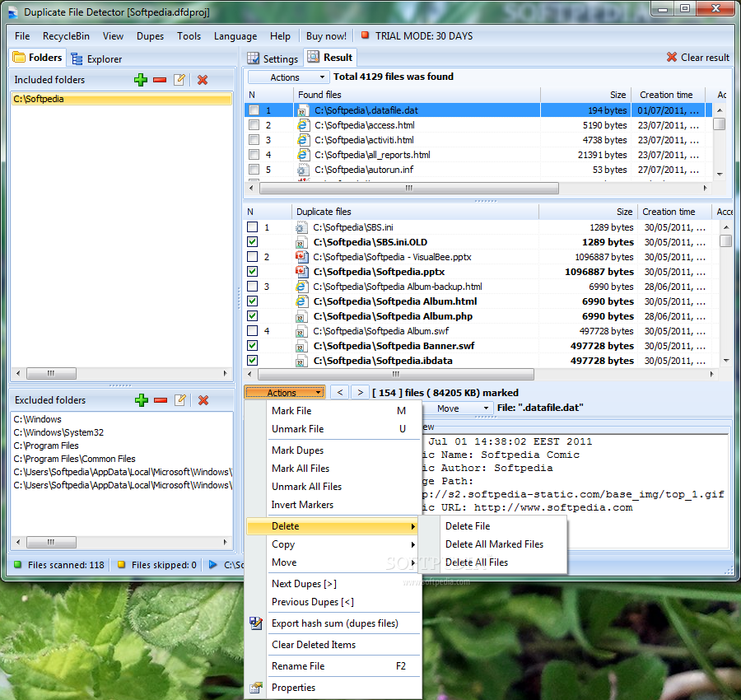Select Invert Markers menu entry
Image resolution: width=741 pixels, height=700 pixels.
(x=302, y=505)
